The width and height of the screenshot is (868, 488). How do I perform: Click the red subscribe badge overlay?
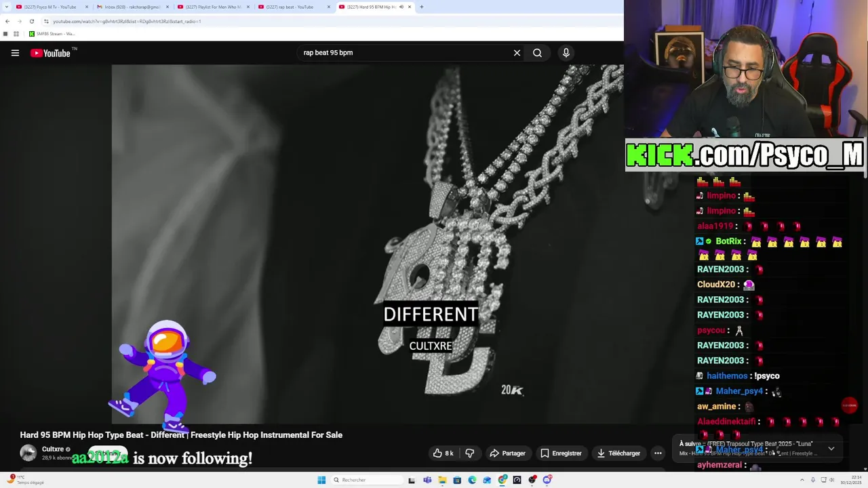(x=849, y=405)
